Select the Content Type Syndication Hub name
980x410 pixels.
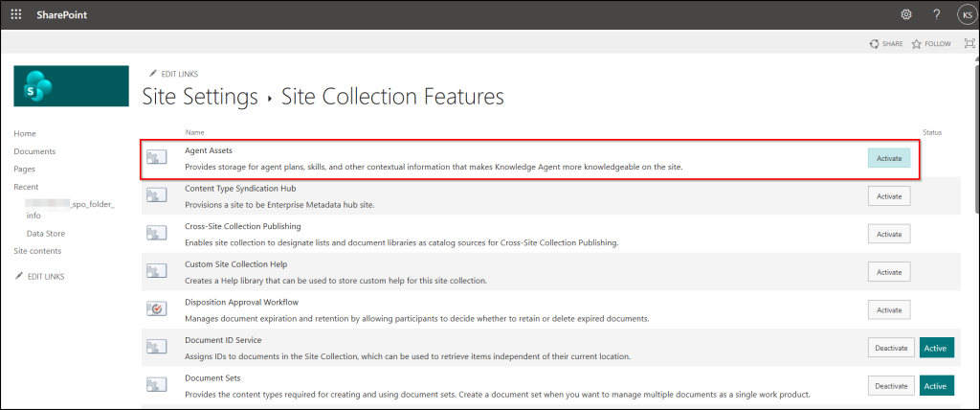(x=240, y=189)
